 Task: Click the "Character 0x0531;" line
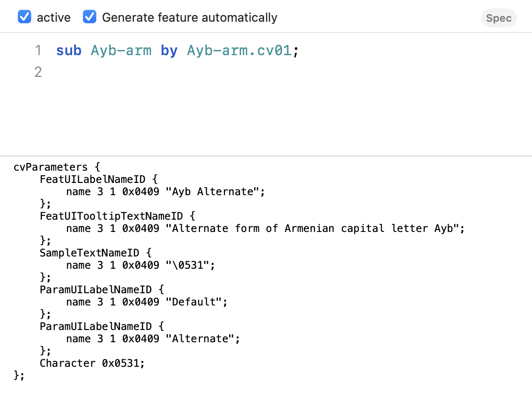click(92, 363)
